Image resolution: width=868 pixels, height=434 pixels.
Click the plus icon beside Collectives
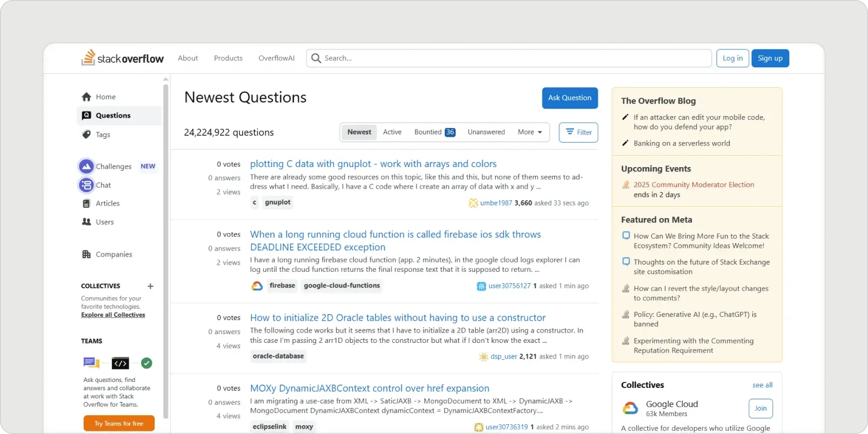(150, 286)
